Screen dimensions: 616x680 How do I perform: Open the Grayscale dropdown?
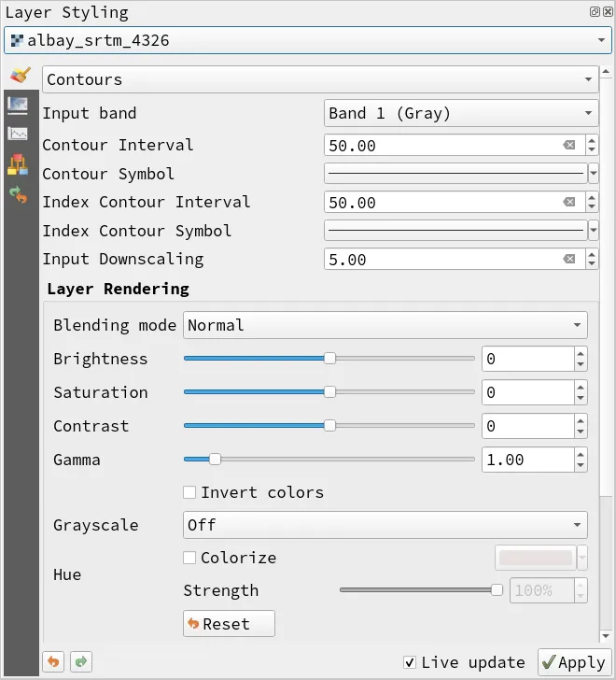pyautogui.click(x=385, y=525)
